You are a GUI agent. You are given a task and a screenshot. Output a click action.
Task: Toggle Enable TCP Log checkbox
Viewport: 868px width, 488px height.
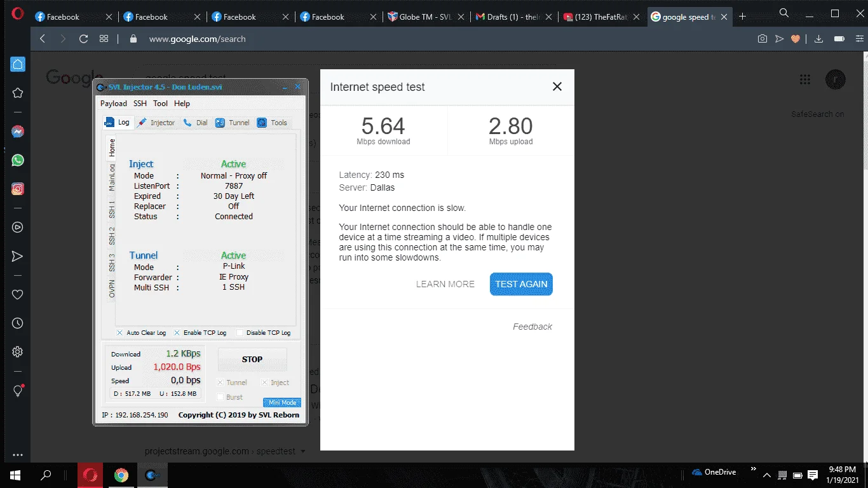[177, 332]
